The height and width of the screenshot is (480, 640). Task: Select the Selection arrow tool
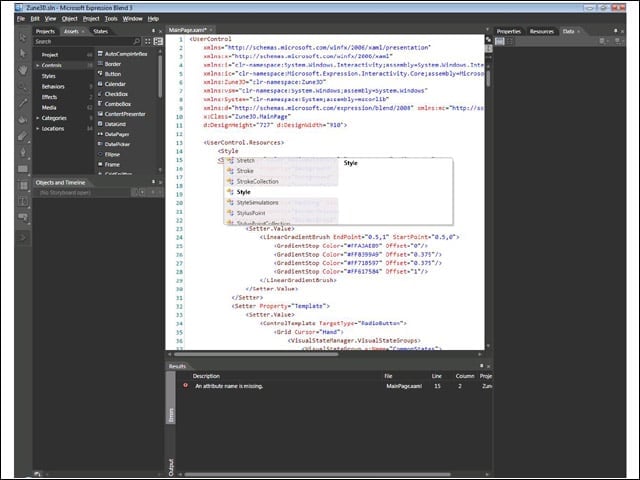(23, 37)
